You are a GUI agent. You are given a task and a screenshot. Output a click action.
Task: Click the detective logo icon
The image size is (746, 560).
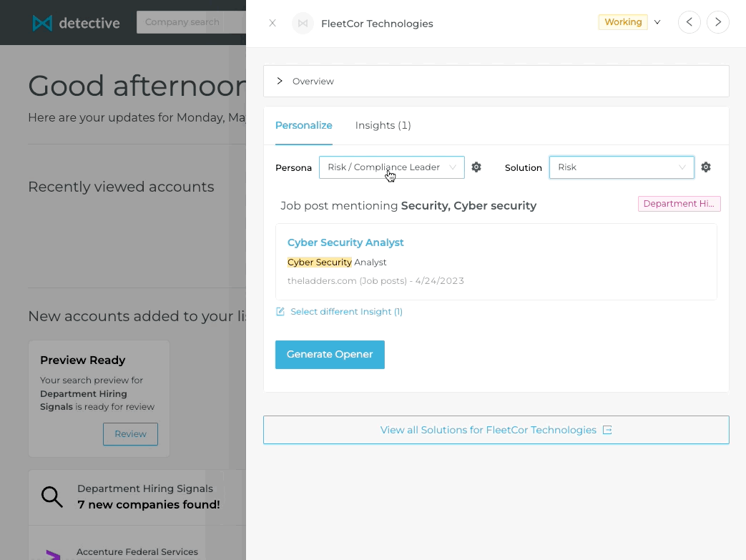(x=42, y=23)
